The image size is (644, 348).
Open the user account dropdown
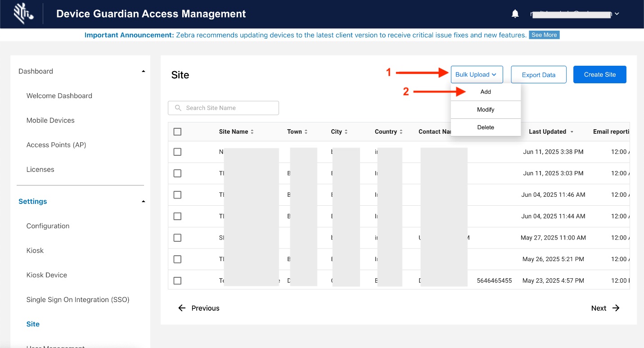[x=617, y=14]
